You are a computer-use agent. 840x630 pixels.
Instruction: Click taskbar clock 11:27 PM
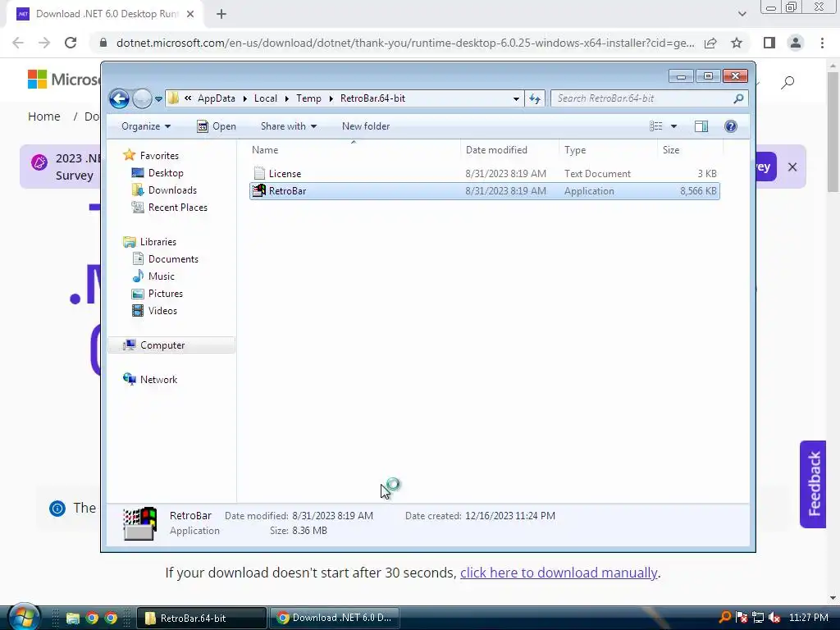coord(808,618)
